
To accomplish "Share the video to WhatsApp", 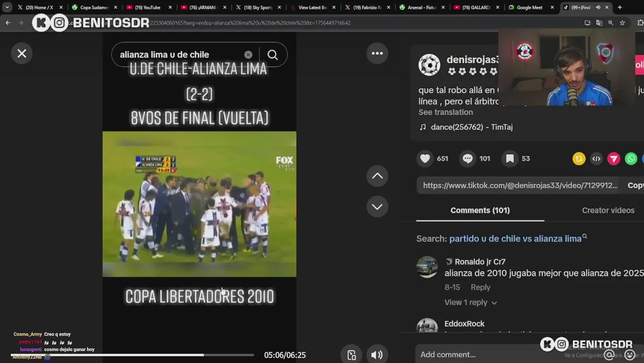I will pyautogui.click(x=631, y=159).
